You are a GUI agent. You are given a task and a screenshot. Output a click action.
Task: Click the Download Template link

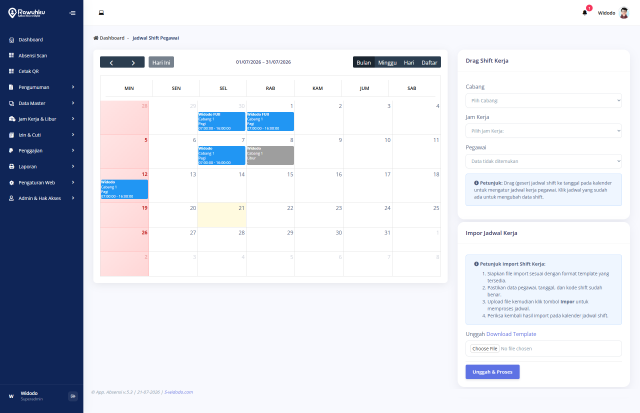point(511,334)
